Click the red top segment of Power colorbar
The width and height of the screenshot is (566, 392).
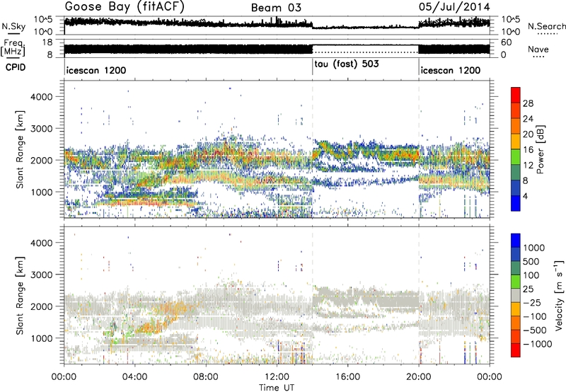coord(516,95)
